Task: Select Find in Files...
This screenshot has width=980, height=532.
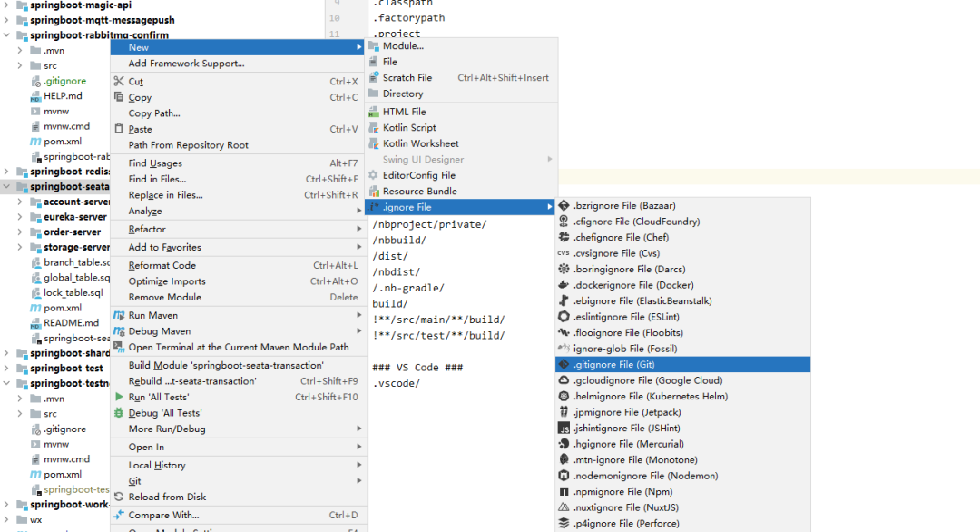Action: (238, 180)
